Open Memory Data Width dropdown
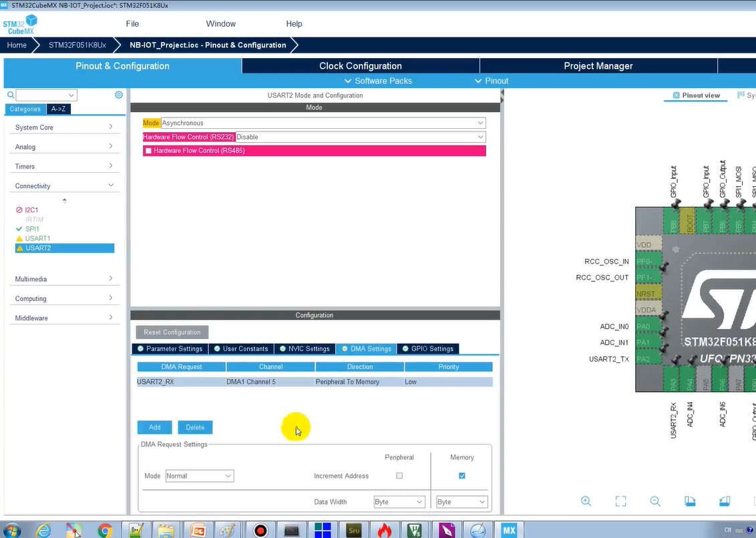Screen dimensions: 756x538 [x=462, y=502]
